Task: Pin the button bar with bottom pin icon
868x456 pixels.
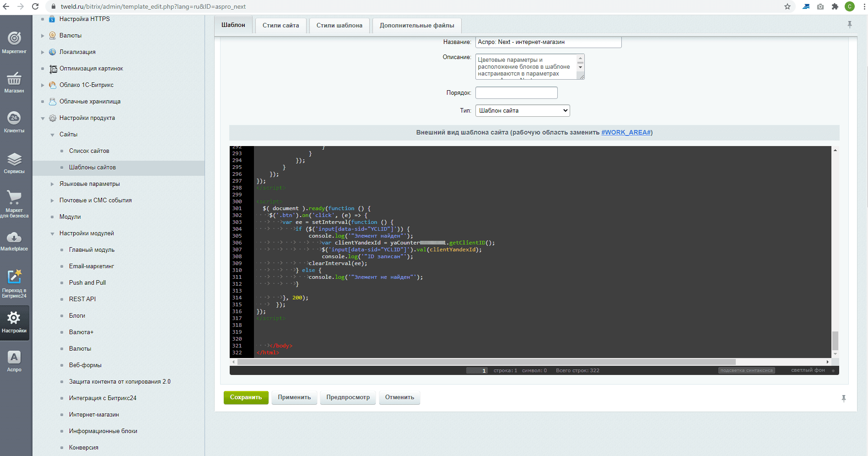Action: click(x=844, y=399)
